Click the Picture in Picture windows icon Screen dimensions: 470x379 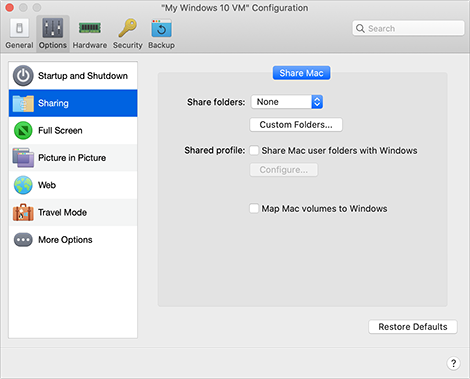(23, 158)
